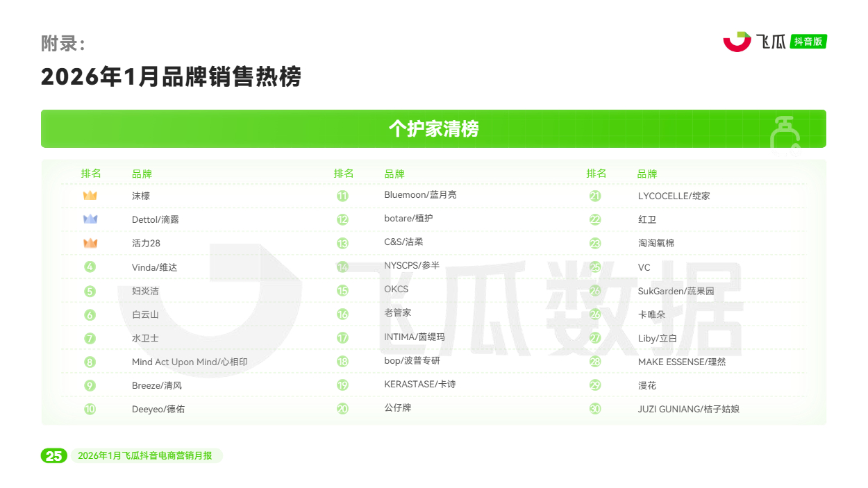Click the silver crown next to Dettol/滴露
The image size is (868, 488).
[90, 219]
